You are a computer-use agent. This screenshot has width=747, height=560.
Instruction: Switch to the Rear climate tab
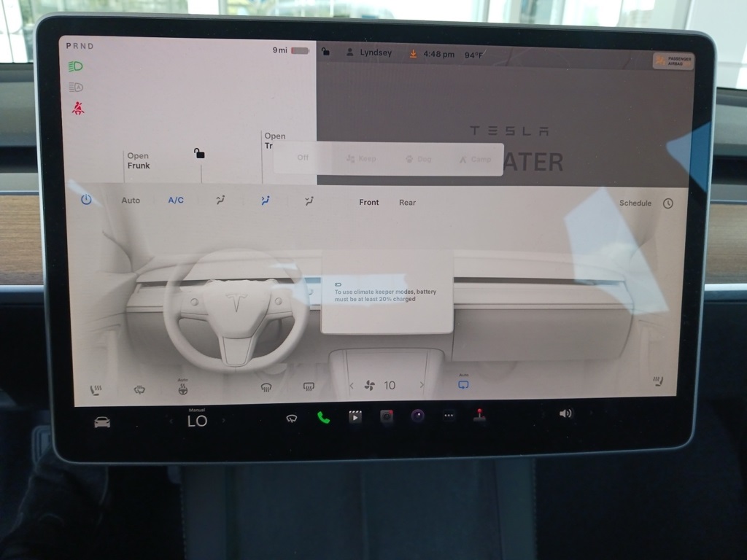pos(407,203)
